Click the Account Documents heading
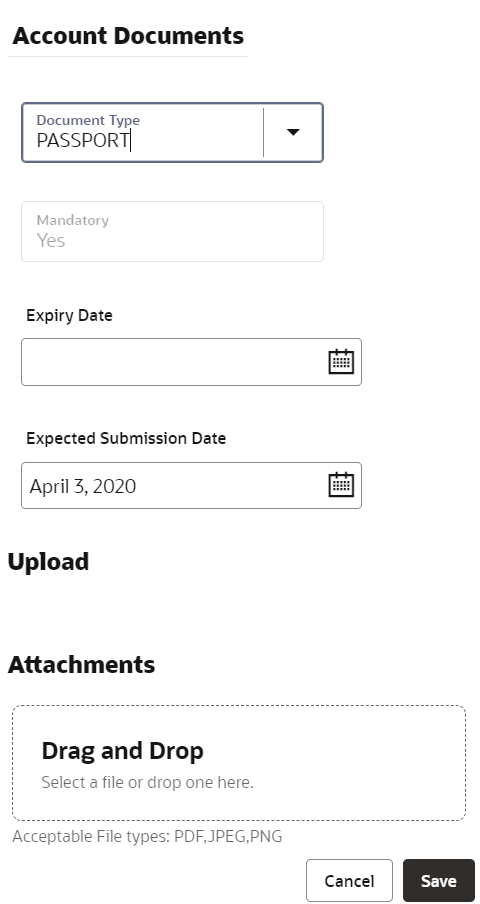 pyautogui.click(x=128, y=36)
